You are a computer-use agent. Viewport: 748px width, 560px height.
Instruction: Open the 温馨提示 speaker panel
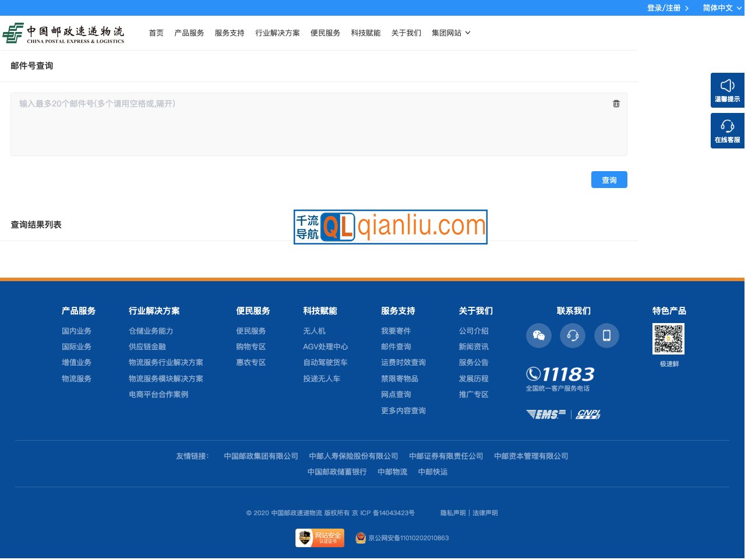coord(727,90)
